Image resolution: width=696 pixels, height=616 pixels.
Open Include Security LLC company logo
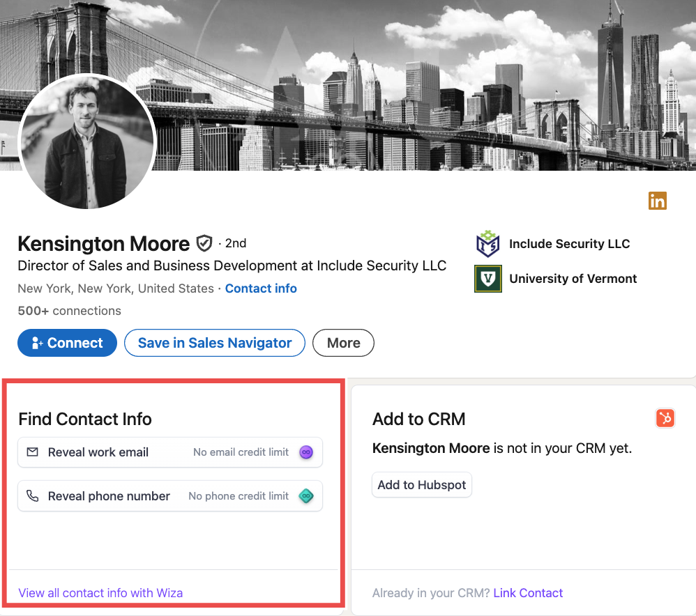487,243
